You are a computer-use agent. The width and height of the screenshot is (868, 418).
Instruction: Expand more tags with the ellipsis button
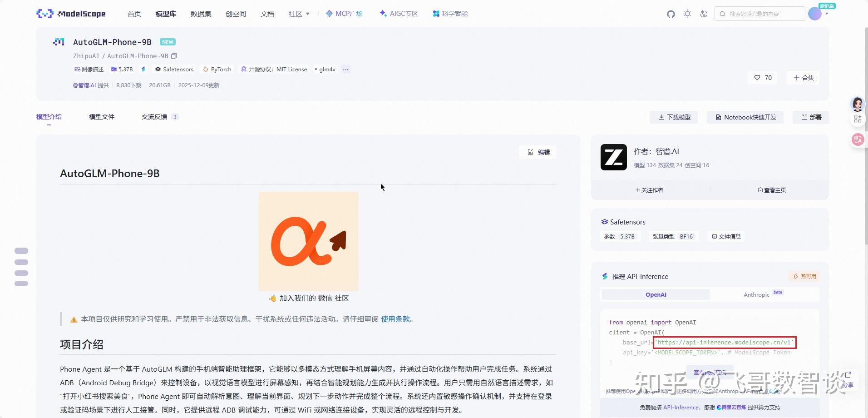[346, 70]
